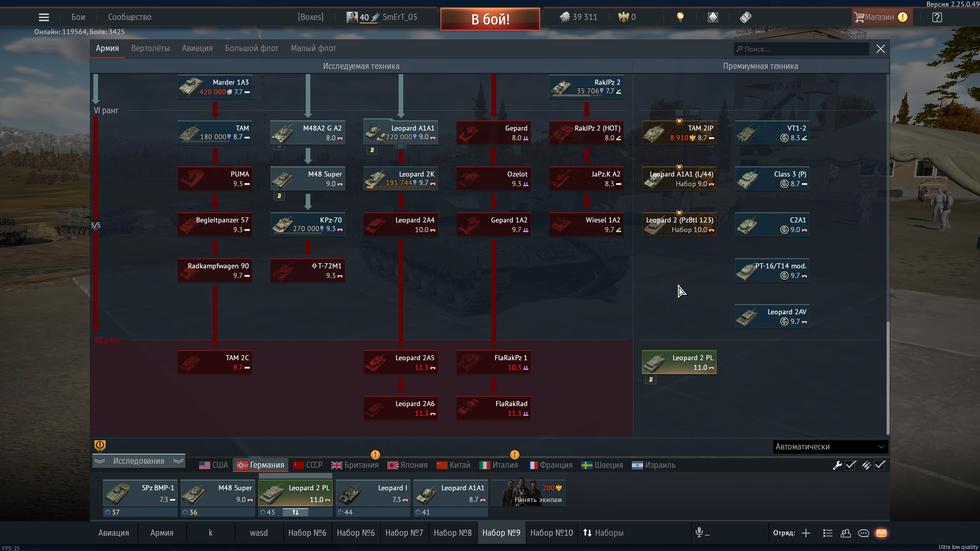The width and height of the screenshot is (980, 551).
Task: Open the Бои menu
Action: [78, 17]
